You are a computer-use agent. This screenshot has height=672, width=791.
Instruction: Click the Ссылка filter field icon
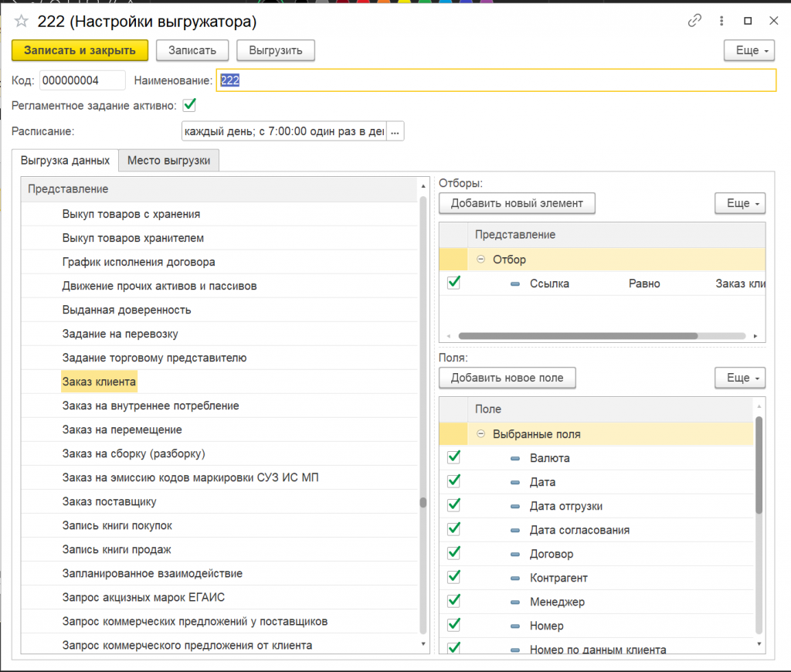pyautogui.click(x=516, y=283)
